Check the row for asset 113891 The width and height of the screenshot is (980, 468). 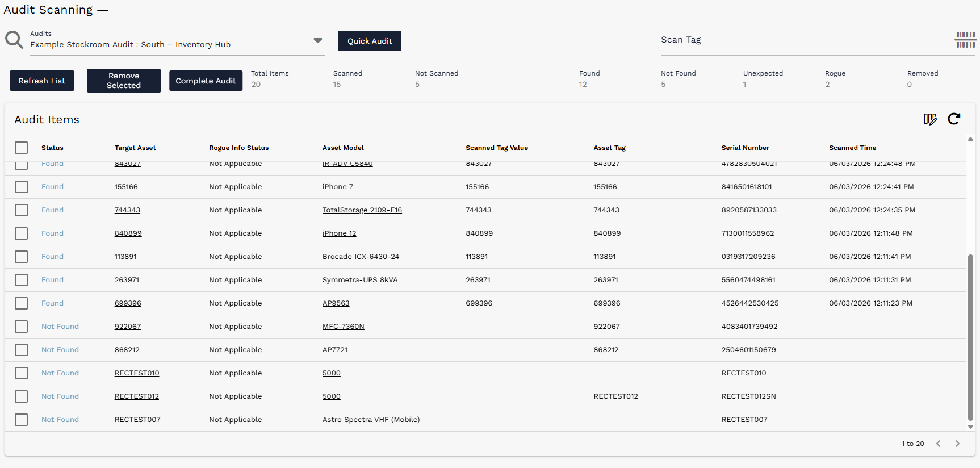coord(22,257)
